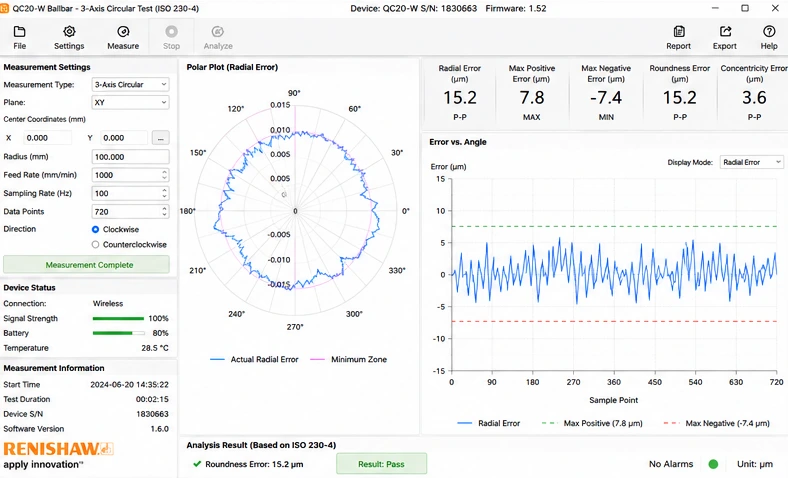Click the Error vs. Angle heading
Screen dimensions: 788x478
(458, 142)
